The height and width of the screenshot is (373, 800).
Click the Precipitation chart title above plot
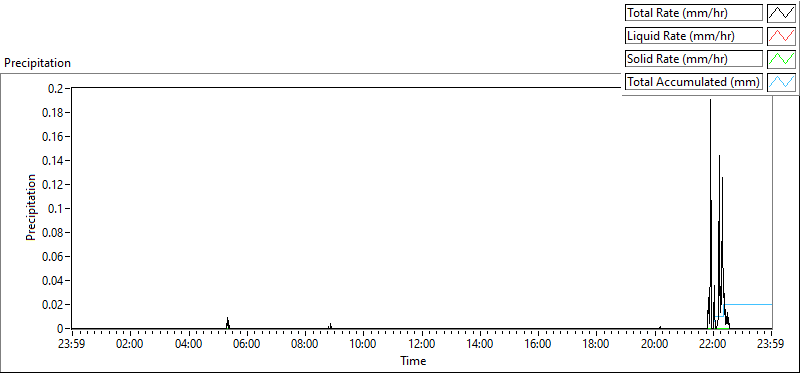(x=37, y=63)
